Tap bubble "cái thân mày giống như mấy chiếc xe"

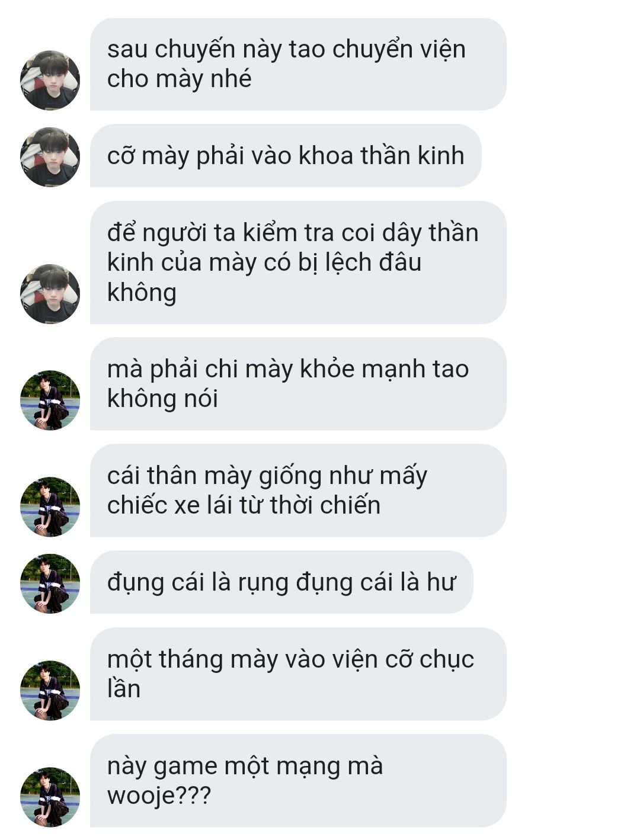click(x=298, y=490)
